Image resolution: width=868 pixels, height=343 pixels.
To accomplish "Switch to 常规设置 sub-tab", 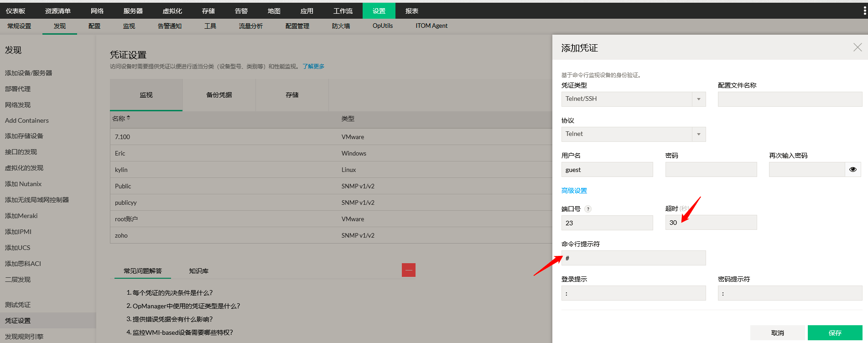I will tap(19, 26).
